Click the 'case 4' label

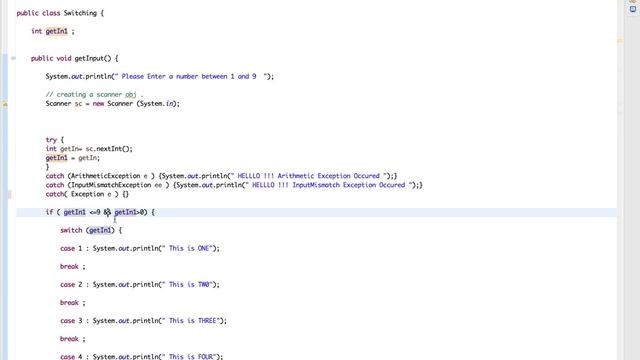click(x=71, y=356)
